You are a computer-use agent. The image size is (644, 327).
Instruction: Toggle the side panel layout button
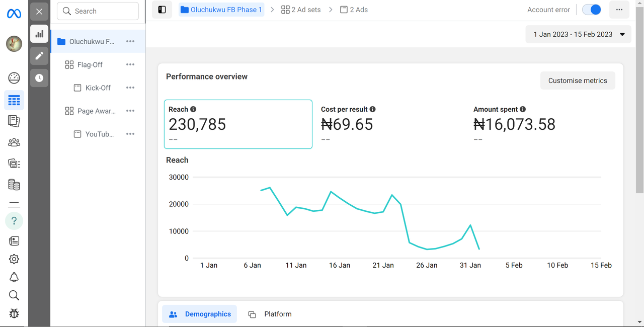[x=162, y=10]
